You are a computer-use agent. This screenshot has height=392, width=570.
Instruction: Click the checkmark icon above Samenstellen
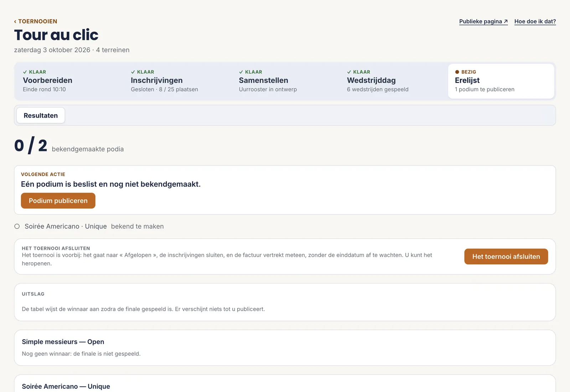click(x=241, y=72)
